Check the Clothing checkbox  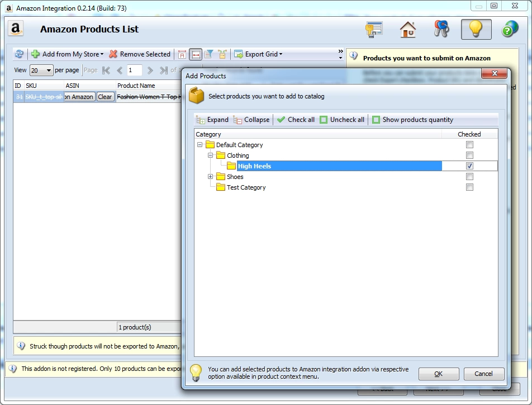[x=469, y=156]
